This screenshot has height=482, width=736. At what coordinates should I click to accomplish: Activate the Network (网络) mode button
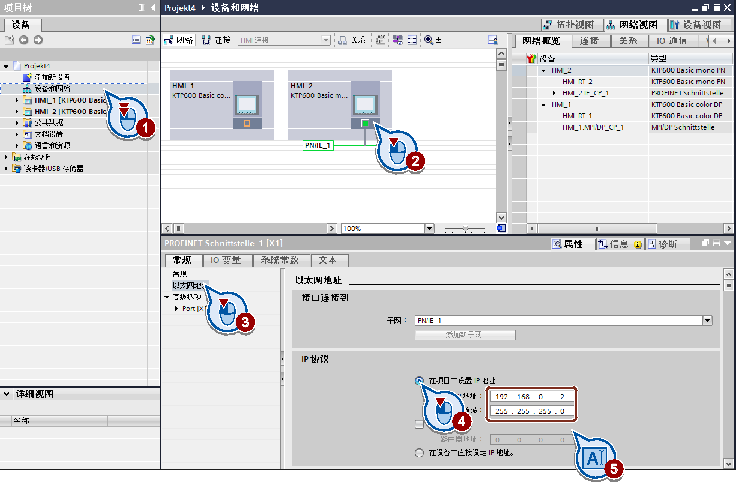coord(179,40)
